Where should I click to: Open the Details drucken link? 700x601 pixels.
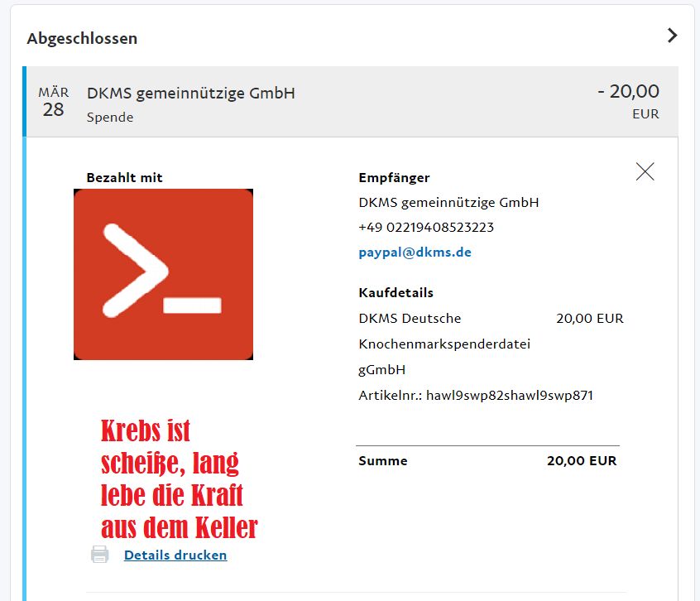tap(175, 555)
